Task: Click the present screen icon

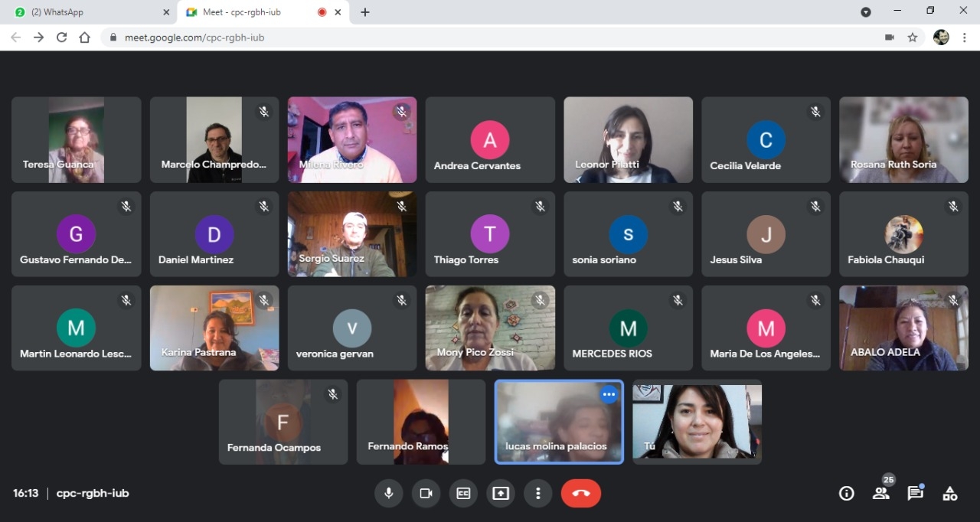Action: (x=501, y=494)
